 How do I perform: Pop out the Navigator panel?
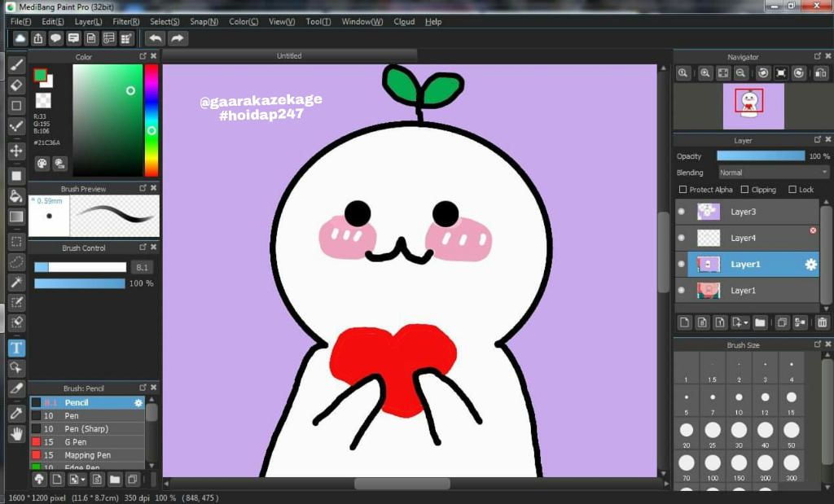point(818,56)
